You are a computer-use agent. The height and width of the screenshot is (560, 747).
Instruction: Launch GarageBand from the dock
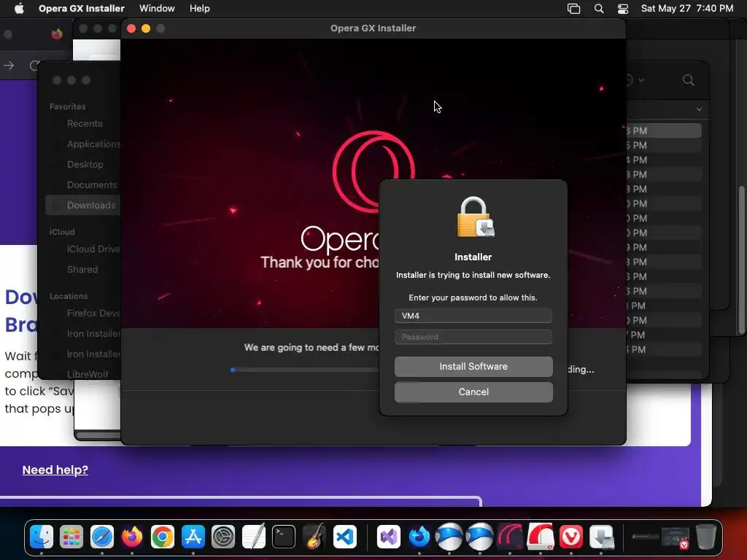pyautogui.click(x=314, y=537)
